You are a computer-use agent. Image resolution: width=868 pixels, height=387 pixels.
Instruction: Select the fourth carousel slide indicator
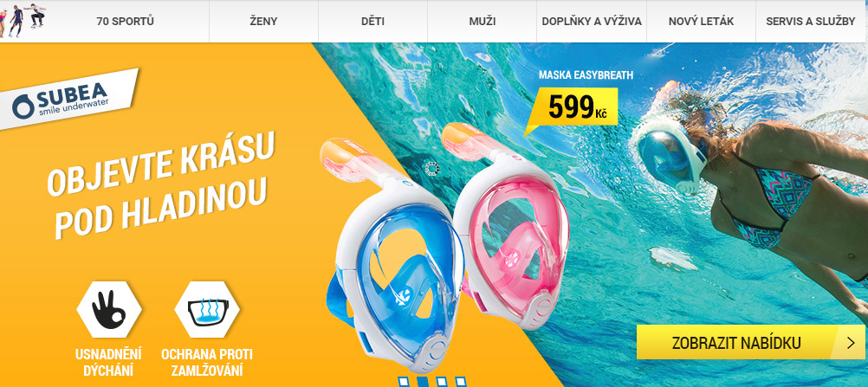pos(460,382)
